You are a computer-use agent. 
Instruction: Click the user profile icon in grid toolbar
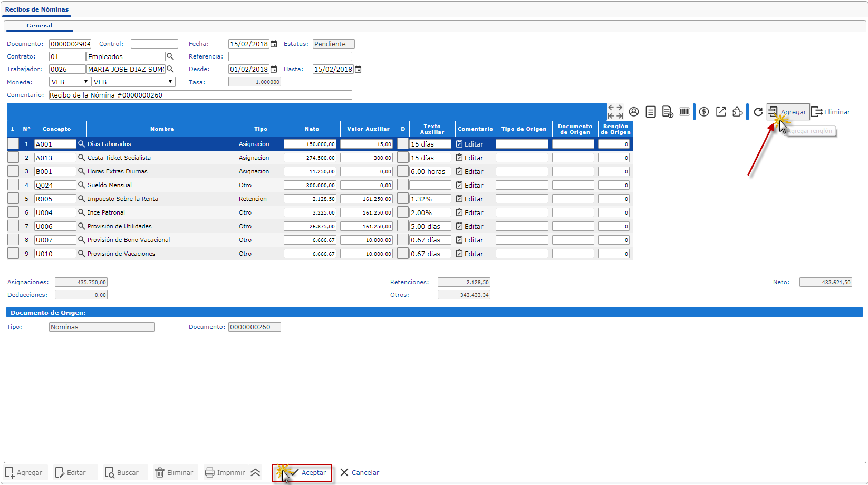coord(634,112)
